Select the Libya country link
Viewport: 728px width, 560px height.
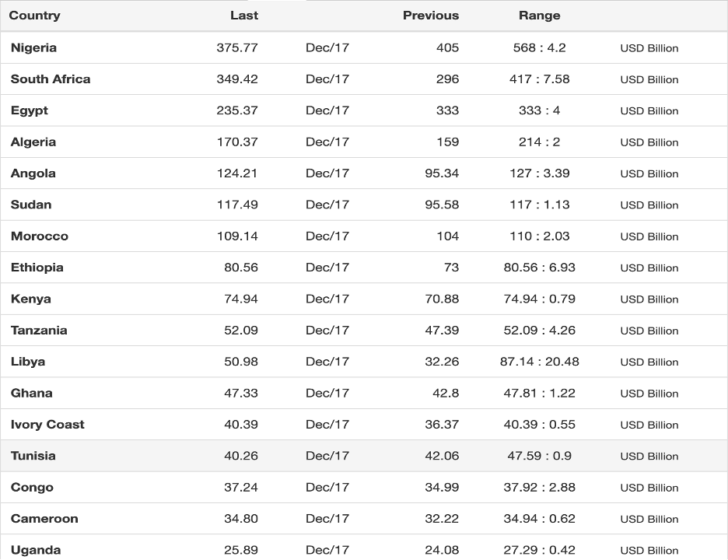28,362
